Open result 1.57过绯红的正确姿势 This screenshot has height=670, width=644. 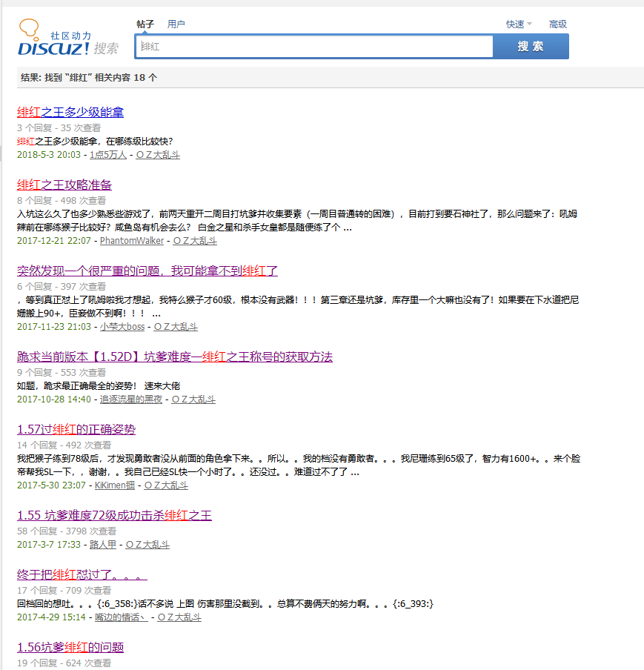(x=76, y=429)
